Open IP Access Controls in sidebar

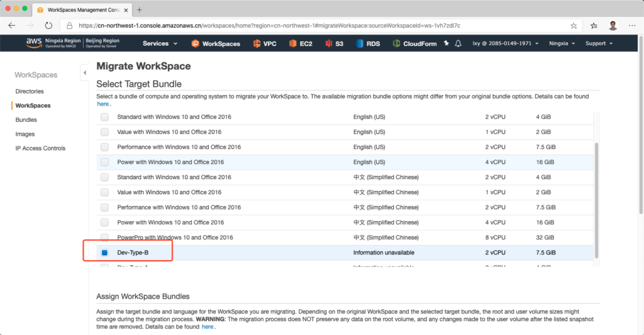click(x=40, y=148)
